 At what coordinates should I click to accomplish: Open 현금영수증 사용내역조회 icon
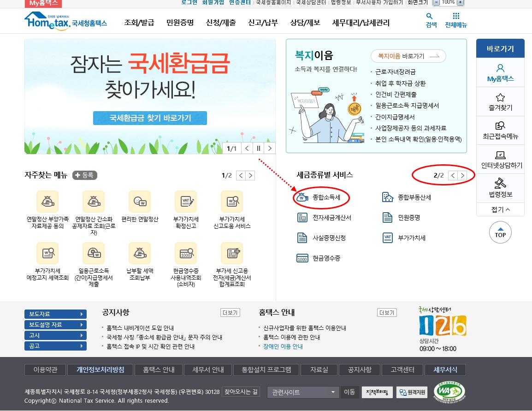coord(186,253)
